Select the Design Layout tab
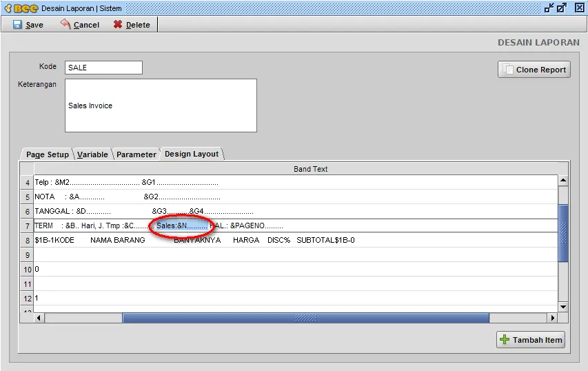The image size is (588, 371). click(x=192, y=154)
